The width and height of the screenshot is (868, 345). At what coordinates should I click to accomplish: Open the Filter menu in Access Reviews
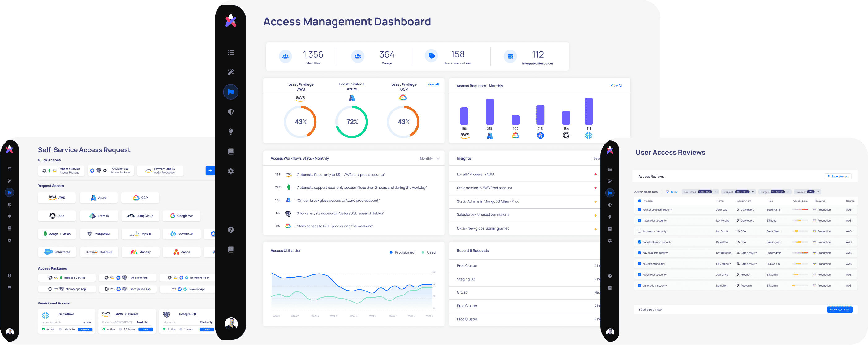click(x=672, y=192)
